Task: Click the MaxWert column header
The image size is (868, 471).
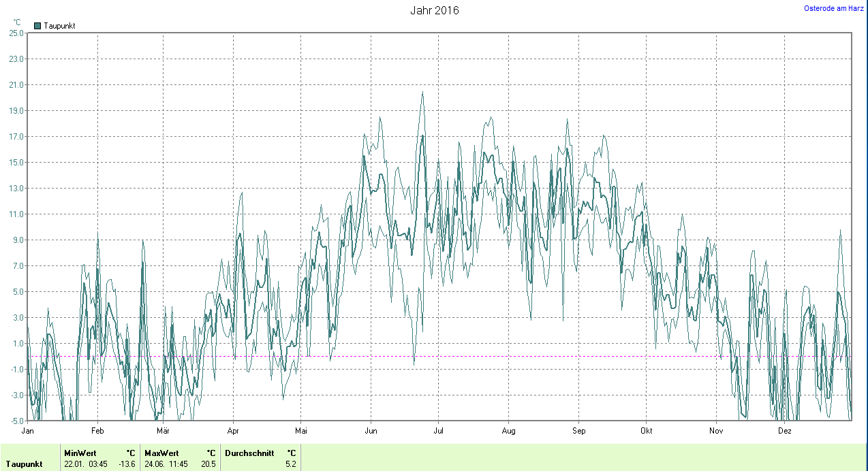Action: 161,453
